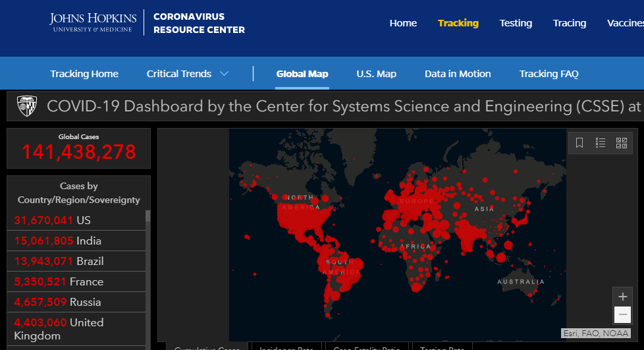
Task: Open the U.S. Map tab
Action: tap(376, 74)
